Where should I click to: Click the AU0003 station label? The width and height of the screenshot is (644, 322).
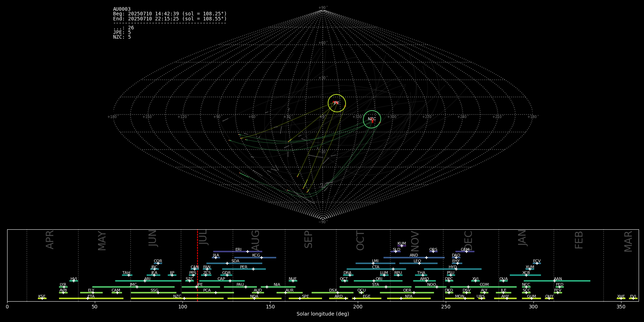(122, 9)
